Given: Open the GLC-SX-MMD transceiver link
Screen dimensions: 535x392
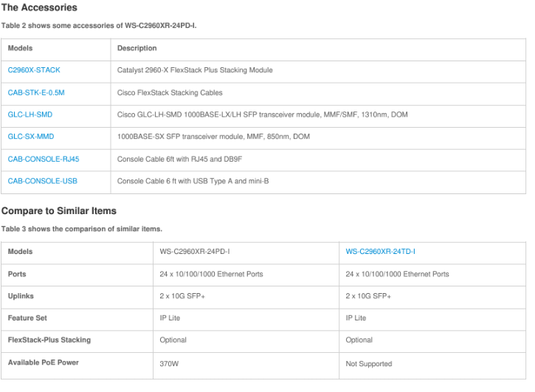Looking at the screenshot, I should coord(31,137).
